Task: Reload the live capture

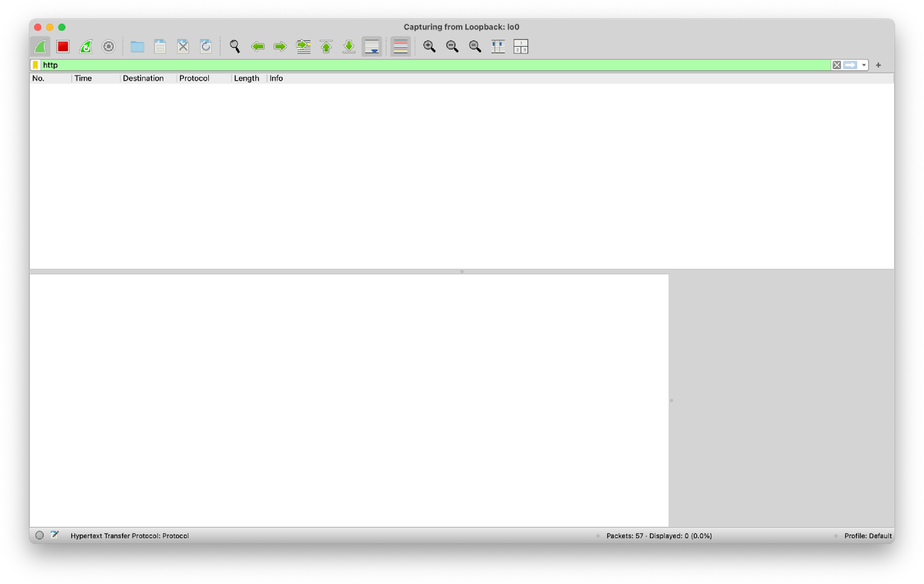Action: click(206, 46)
